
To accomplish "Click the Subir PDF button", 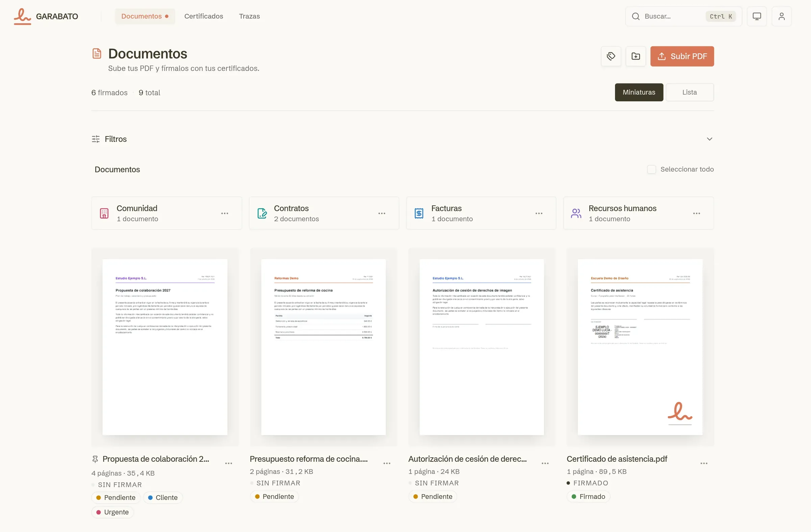I will point(682,56).
